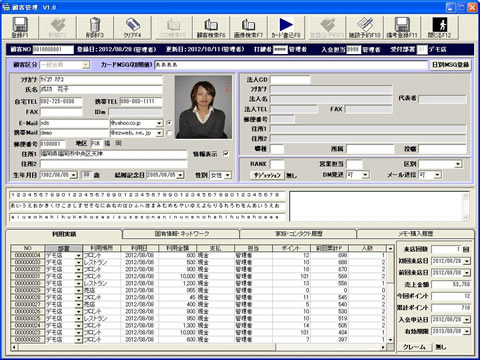Open 画像検索 F7 image search

pyautogui.click(x=248, y=27)
